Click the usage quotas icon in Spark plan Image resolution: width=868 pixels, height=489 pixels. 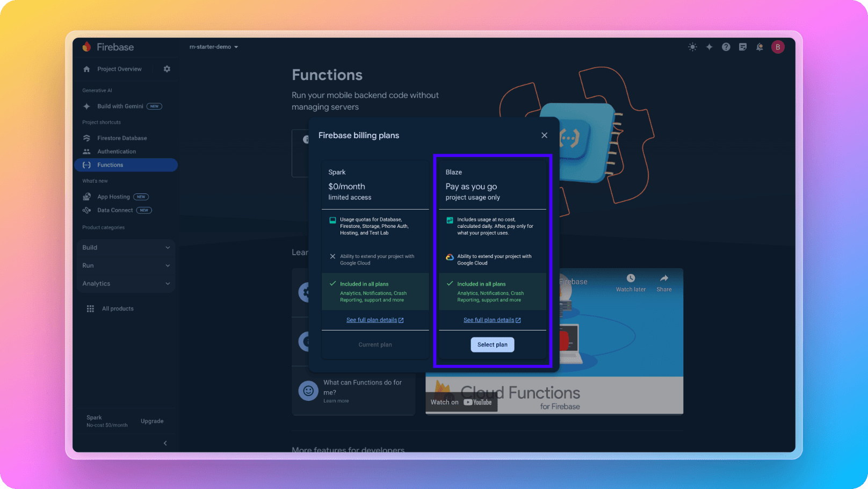[332, 220]
